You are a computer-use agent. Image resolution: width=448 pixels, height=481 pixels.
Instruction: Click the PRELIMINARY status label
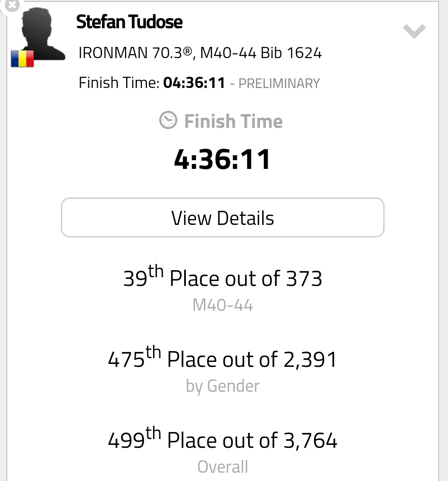[x=279, y=83]
